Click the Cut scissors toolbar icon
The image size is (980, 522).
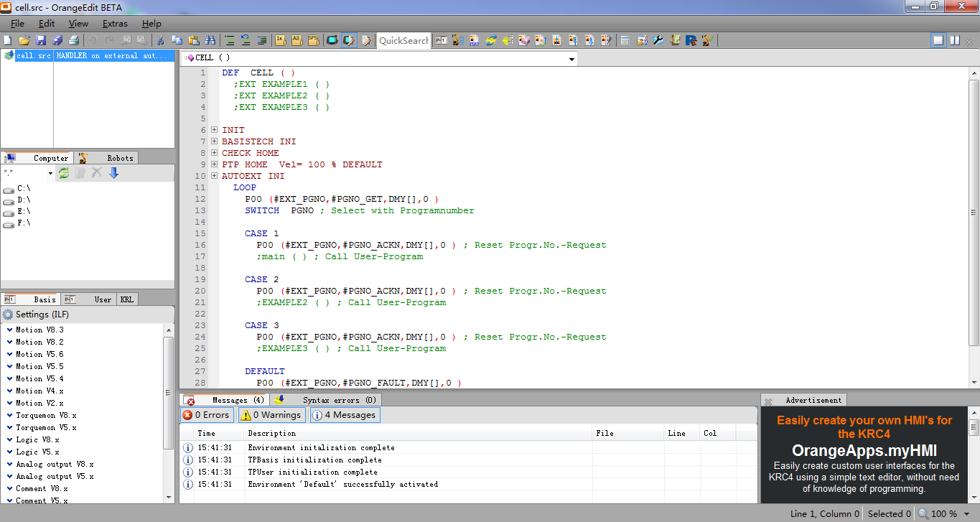[x=161, y=41]
